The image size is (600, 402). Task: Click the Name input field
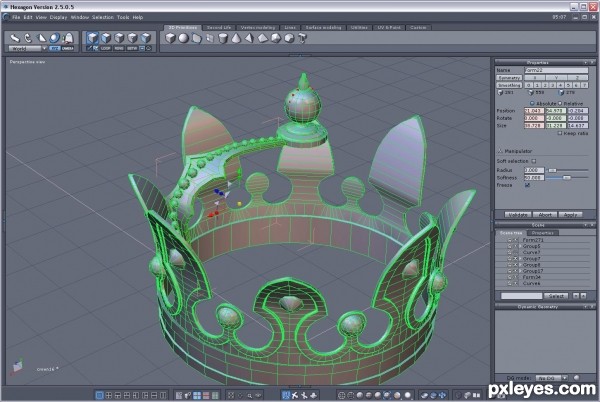point(556,70)
